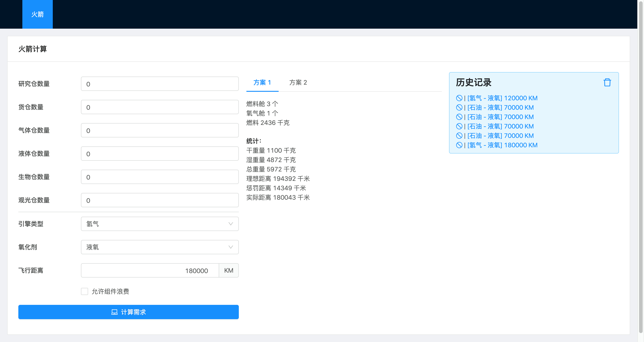Image resolution: width=644 pixels, height=342 pixels.
Task: Open history entry [氢气 - 液氧] 120000 KM
Action: pos(502,98)
